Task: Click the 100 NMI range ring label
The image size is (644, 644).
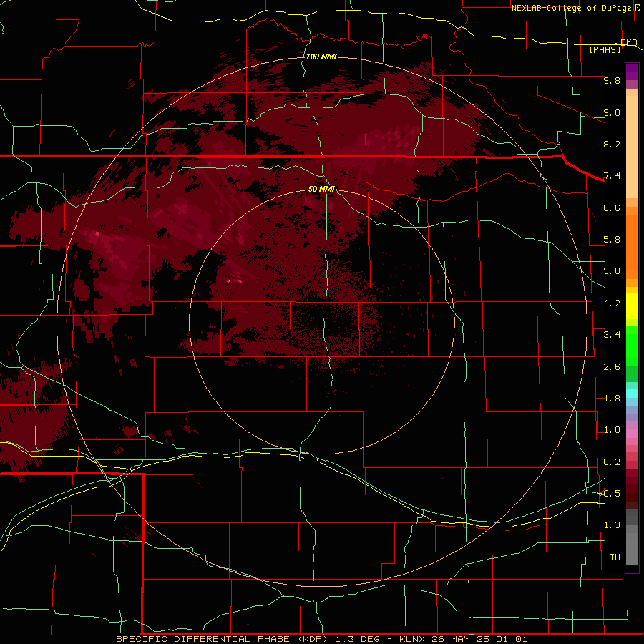Action: [321, 57]
